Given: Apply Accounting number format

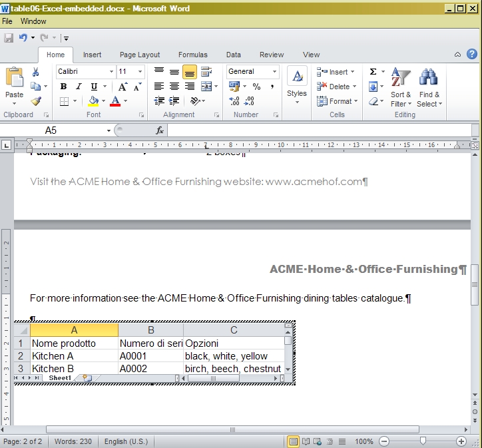Looking at the screenshot, I should coord(234,87).
